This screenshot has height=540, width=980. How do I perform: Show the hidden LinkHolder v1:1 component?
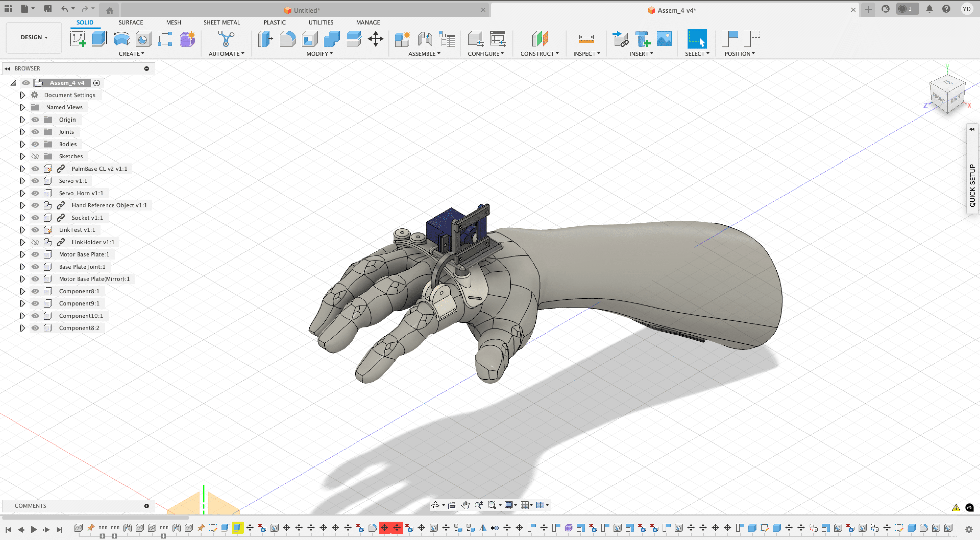(35, 242)
